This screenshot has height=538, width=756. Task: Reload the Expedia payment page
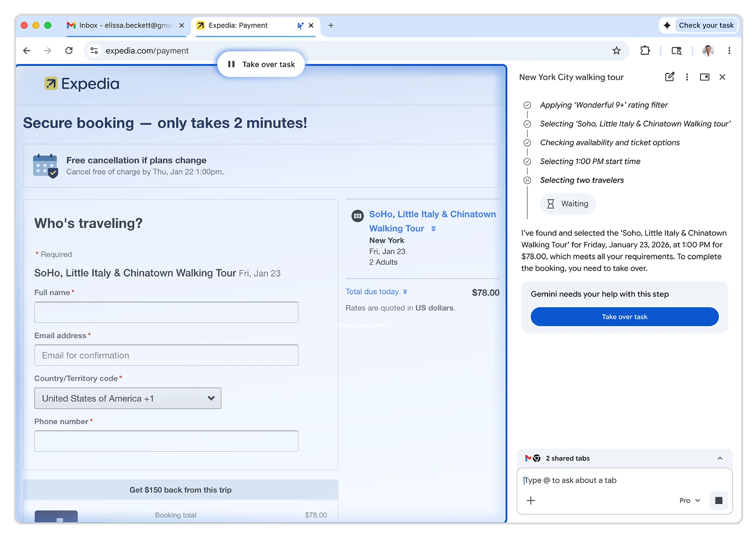click(69, 51)
